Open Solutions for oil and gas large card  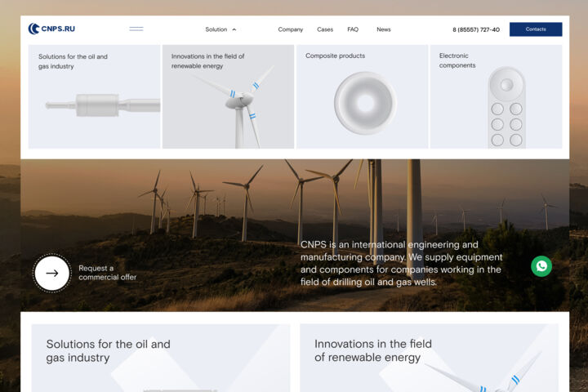[x=161, y=358]
